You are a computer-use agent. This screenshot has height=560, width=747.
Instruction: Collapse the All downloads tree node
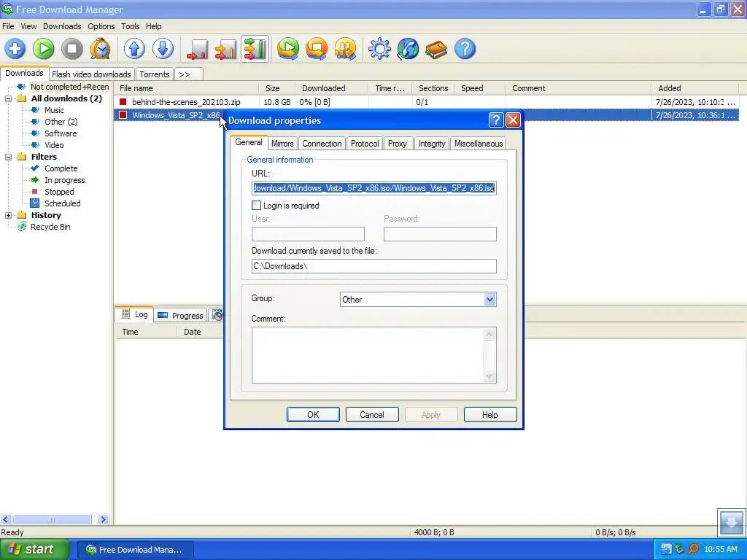tap(8, 98)
